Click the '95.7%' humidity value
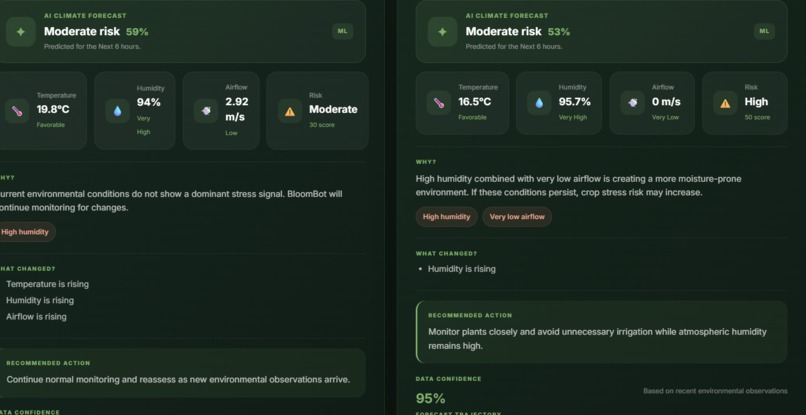 click(575, 102)
